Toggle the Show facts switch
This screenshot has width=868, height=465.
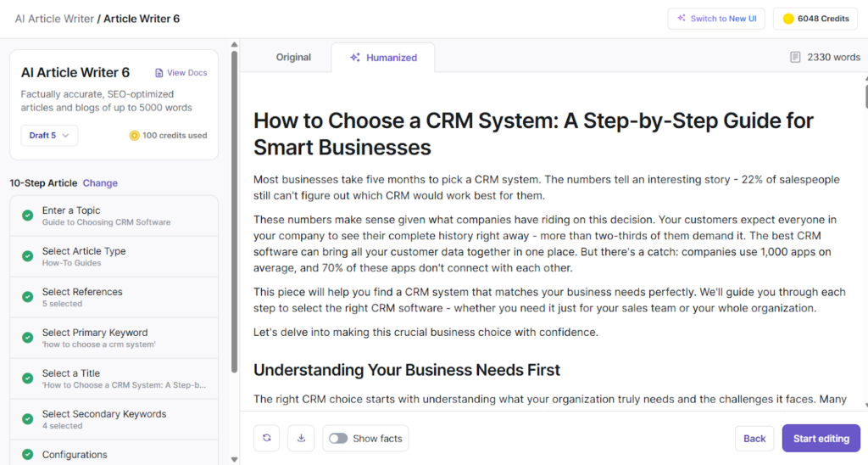tap(338, 439)
